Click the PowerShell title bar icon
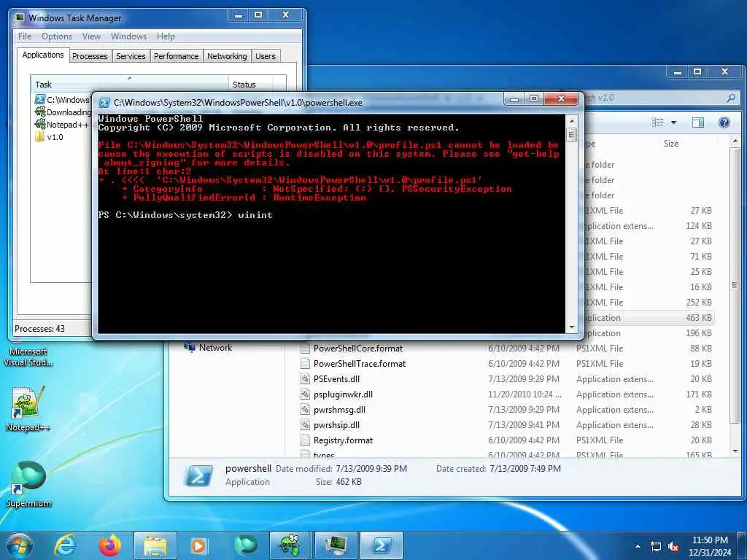The image size is (747, 560). pos(104,102)
